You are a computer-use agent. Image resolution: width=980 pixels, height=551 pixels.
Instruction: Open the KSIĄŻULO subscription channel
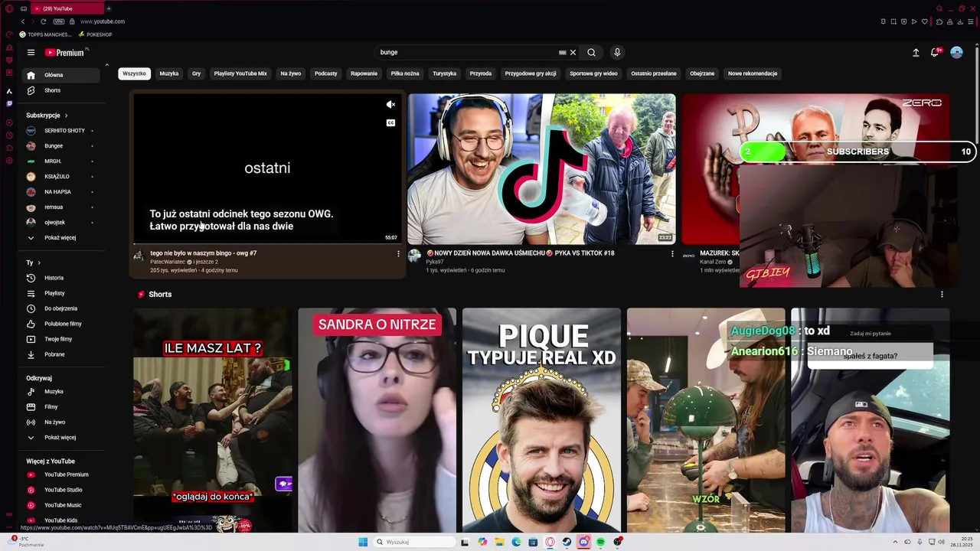(x=60, y=177)
